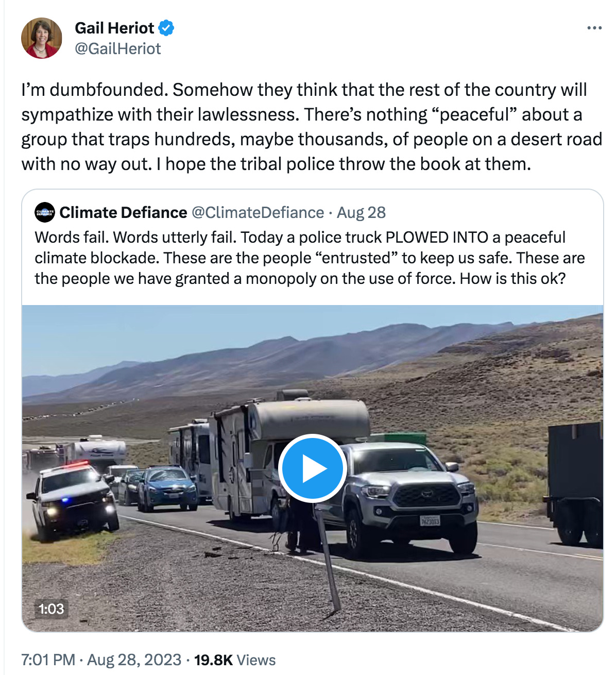The image size is (616, 675).
Task: Click the quoted tweet text 'Words fail'
Action: click(71, 237)
